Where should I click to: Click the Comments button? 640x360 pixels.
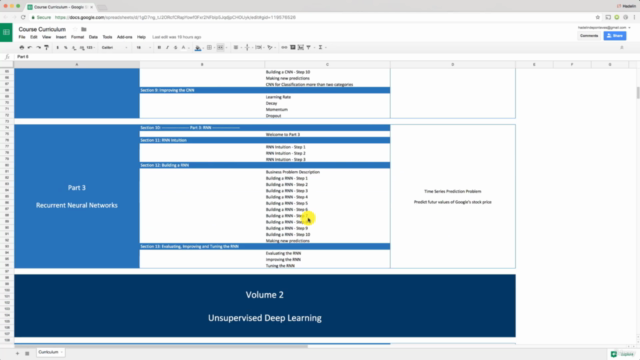click(x=589, y=36)
